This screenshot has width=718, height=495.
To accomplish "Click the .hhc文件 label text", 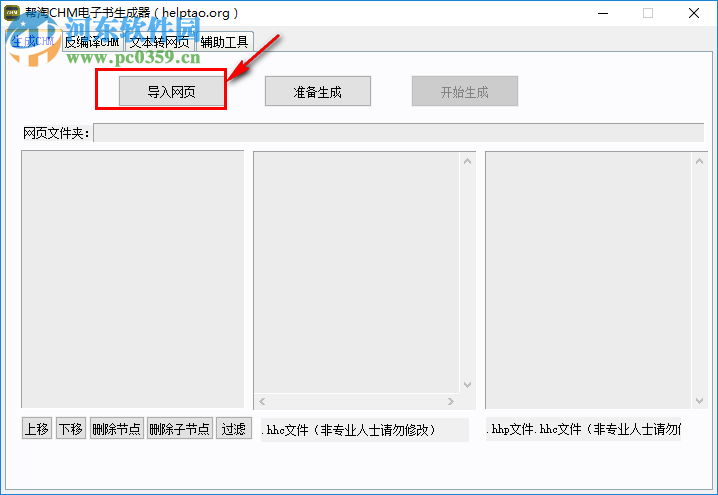I will point(348,430).
